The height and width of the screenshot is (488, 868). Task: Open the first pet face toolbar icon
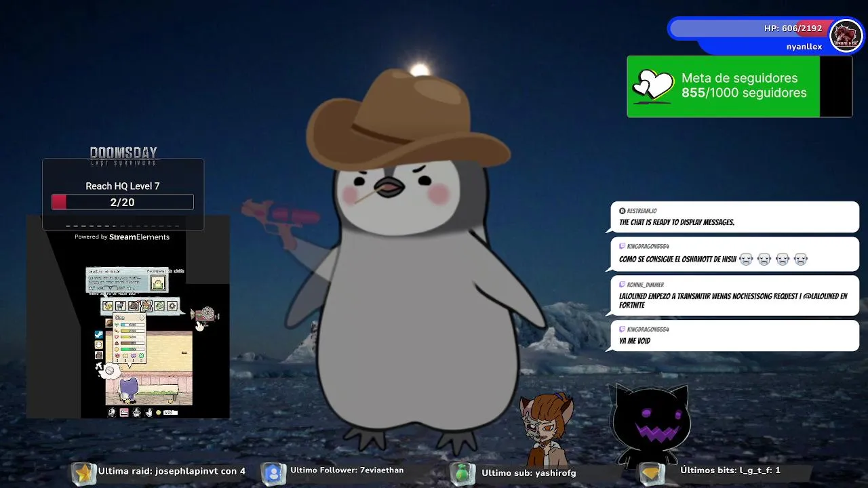point(108,306)
